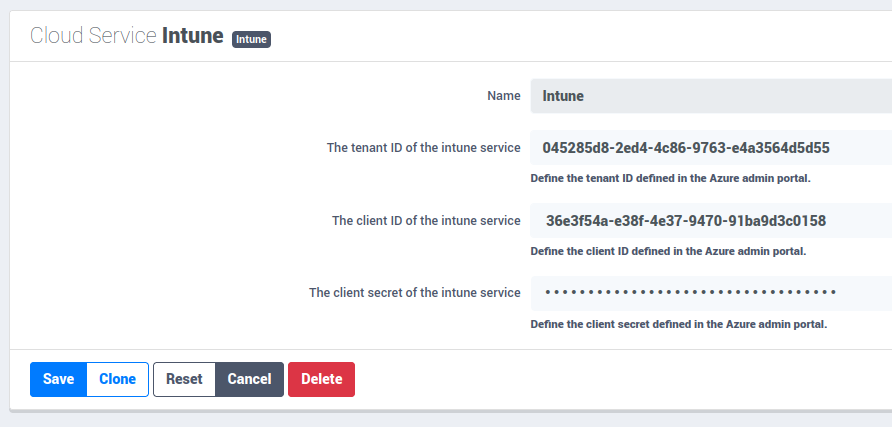
Task: Cancel editing the cloud service
Action: tap(249, 379)
